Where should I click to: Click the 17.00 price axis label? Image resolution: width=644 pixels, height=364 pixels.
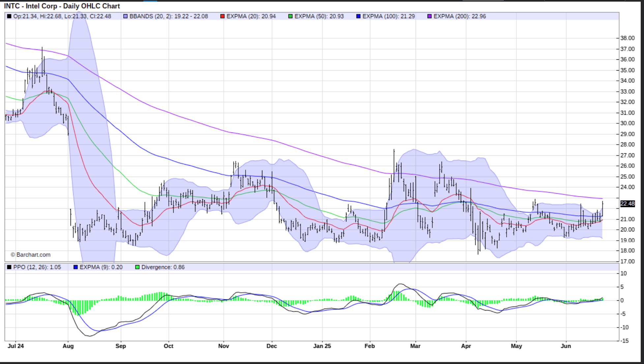click(627, 261)
